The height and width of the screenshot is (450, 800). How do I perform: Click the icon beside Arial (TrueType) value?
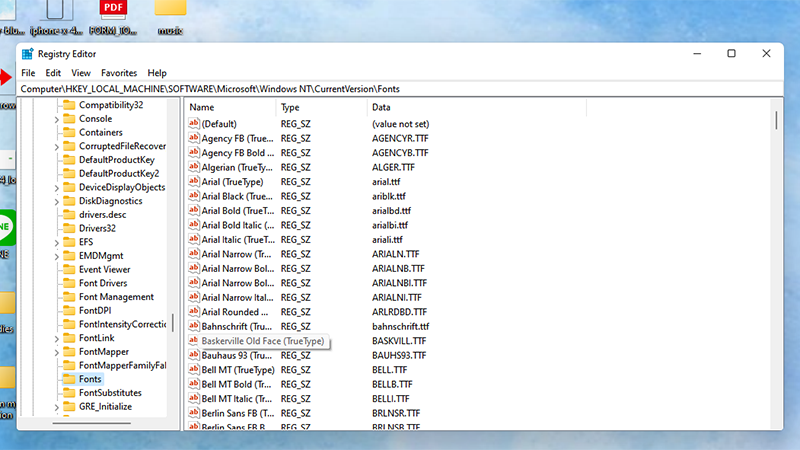point(193,181)
